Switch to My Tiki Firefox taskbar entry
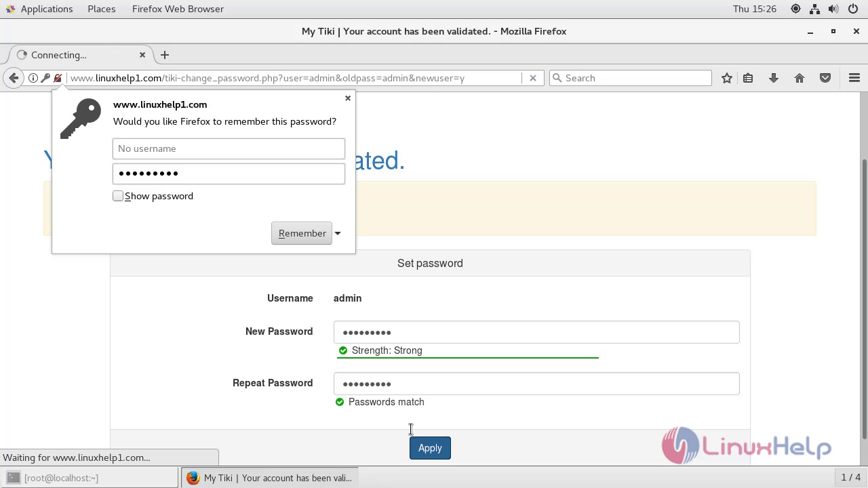 [269, 478]
